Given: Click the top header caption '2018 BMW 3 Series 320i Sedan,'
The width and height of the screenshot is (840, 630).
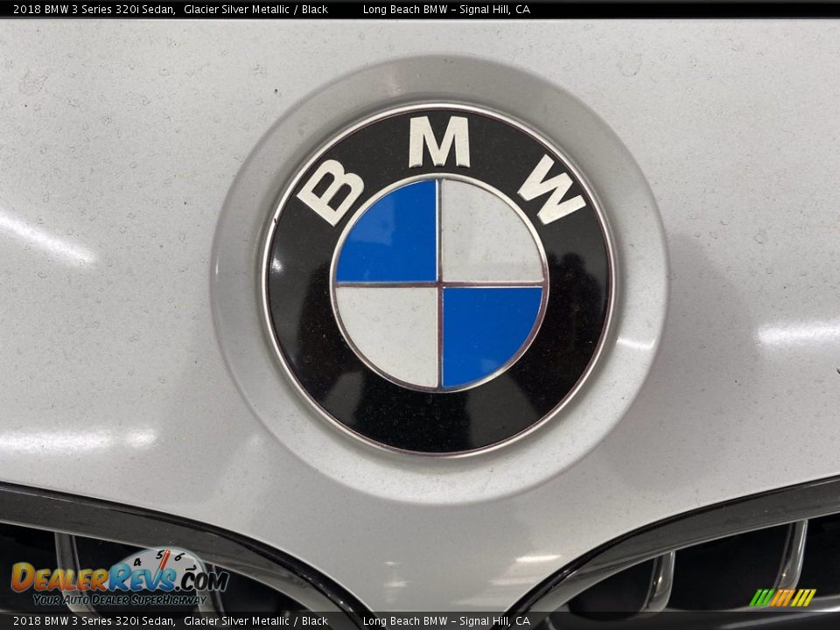Looking at the screenshot, I should click(x=94, y=9).
